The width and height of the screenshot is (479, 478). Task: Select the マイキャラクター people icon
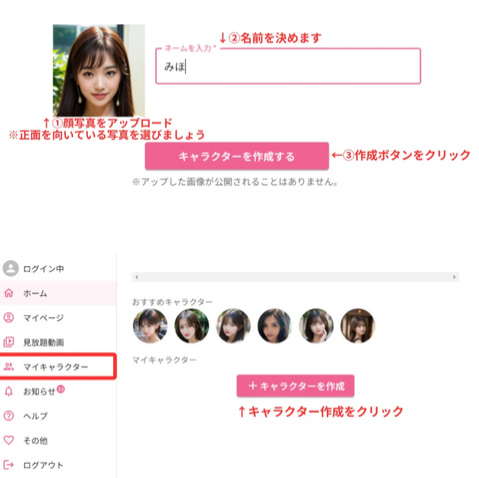click(9, 367)
